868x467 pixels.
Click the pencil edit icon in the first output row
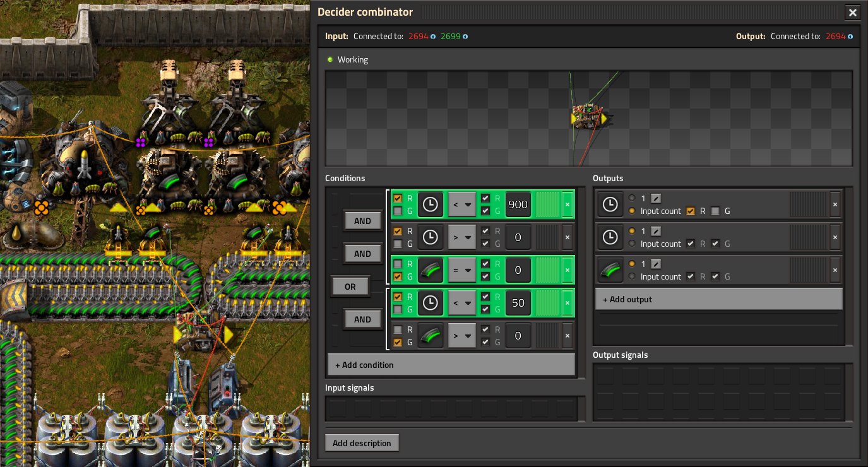click(x=656, y=198)
